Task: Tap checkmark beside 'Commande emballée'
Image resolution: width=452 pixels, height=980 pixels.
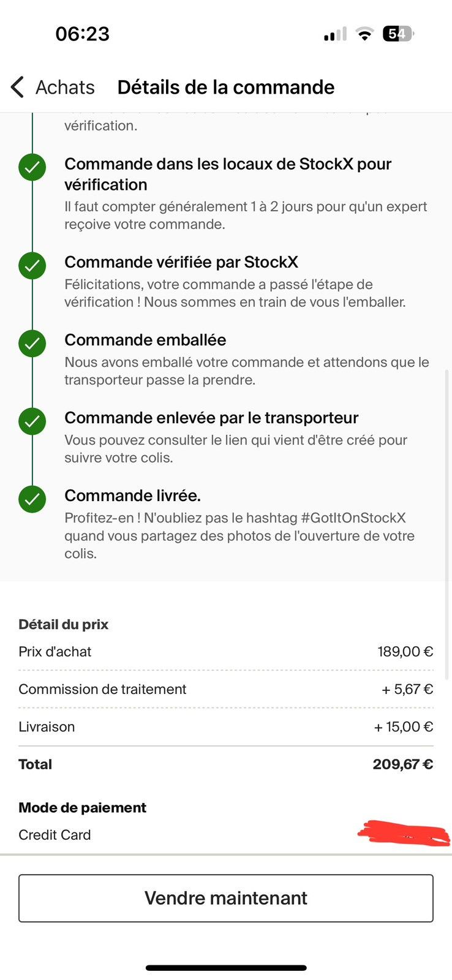Action: point(32,344)
